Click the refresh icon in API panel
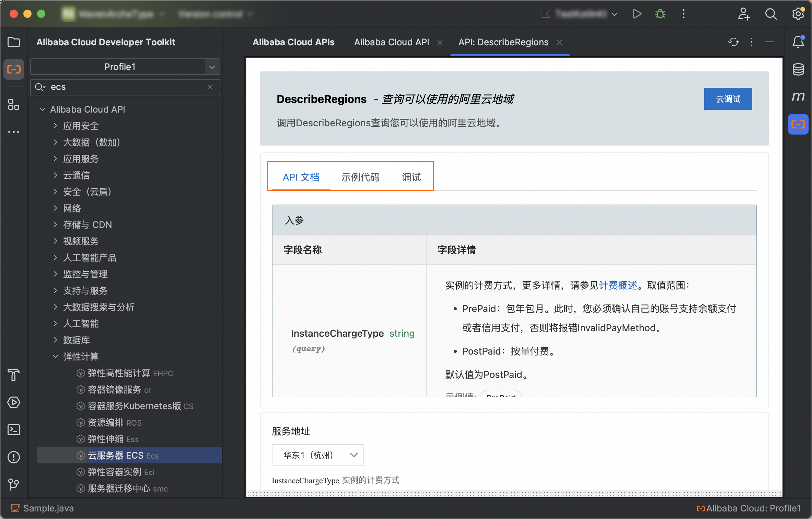The height and width of the screenshot is (519, 812). click(x=733, y=42)
